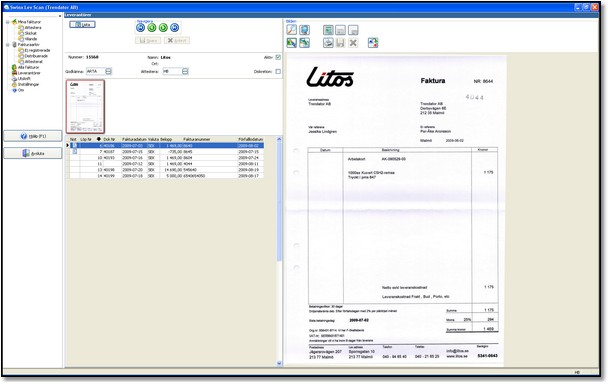Toggle the Aktiv checkbox
This screenshot has height=384, width=608.
(278, 57)
